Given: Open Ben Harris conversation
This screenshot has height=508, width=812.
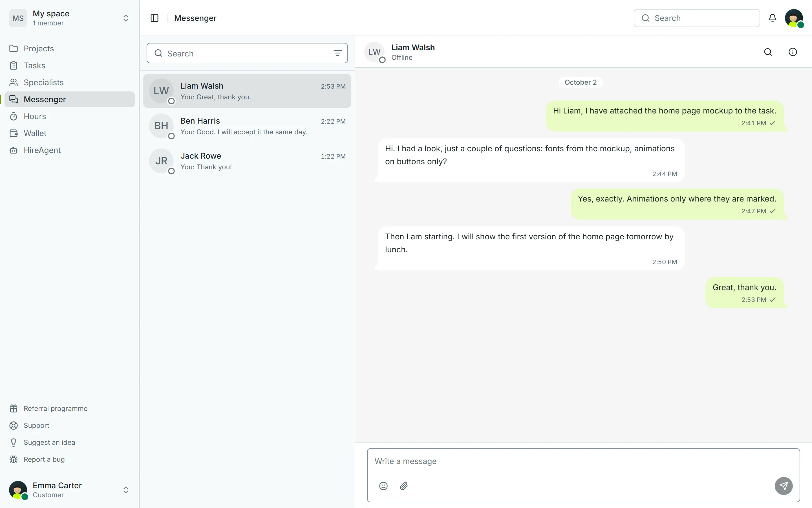Looking at the screenshot, I should point(247,126).
